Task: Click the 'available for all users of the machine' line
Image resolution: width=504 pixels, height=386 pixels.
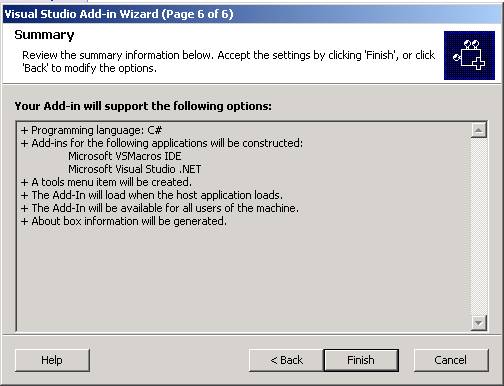Action: tap(160, 208)
